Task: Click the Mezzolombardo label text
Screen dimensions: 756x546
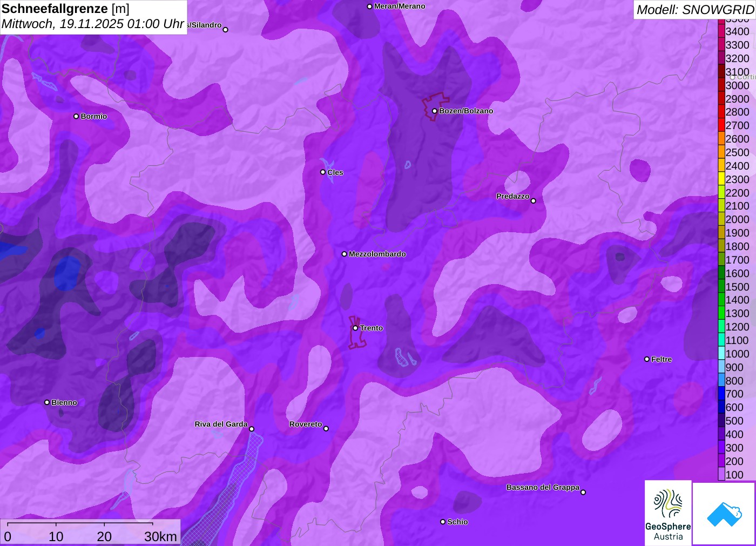Action: click(x=377, y=254)
